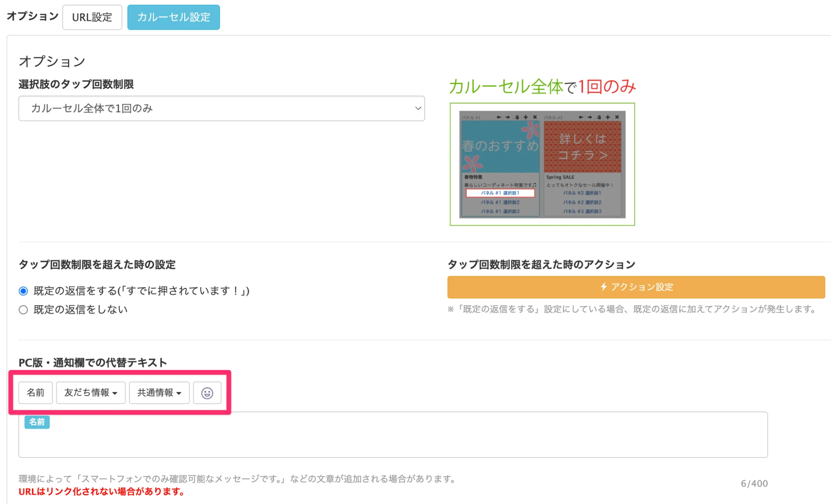Insert the 名前 variable button

coord(35,393)
